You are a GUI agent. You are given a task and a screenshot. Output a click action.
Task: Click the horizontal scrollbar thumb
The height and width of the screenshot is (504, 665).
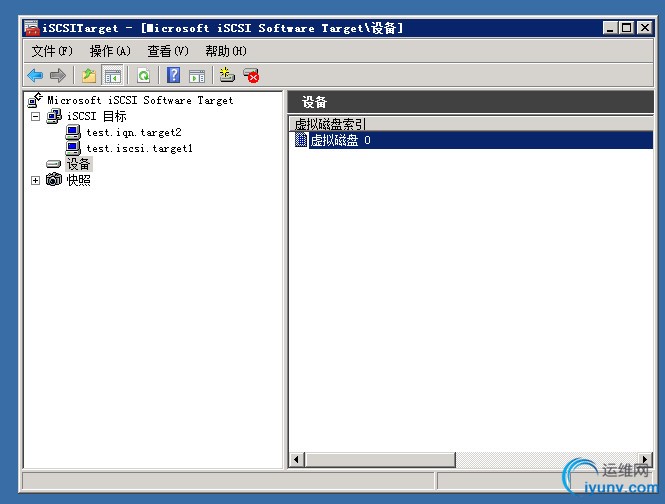click(x=380, y=459)
